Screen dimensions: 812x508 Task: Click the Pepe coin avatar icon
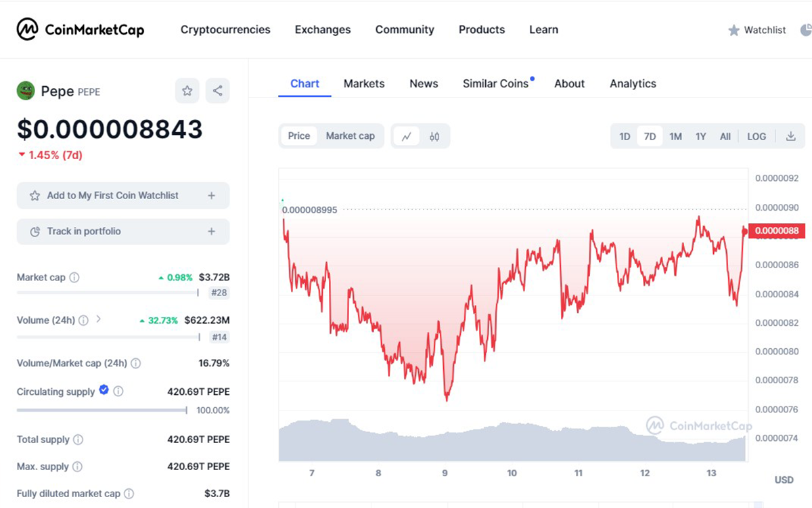[26, 91]
